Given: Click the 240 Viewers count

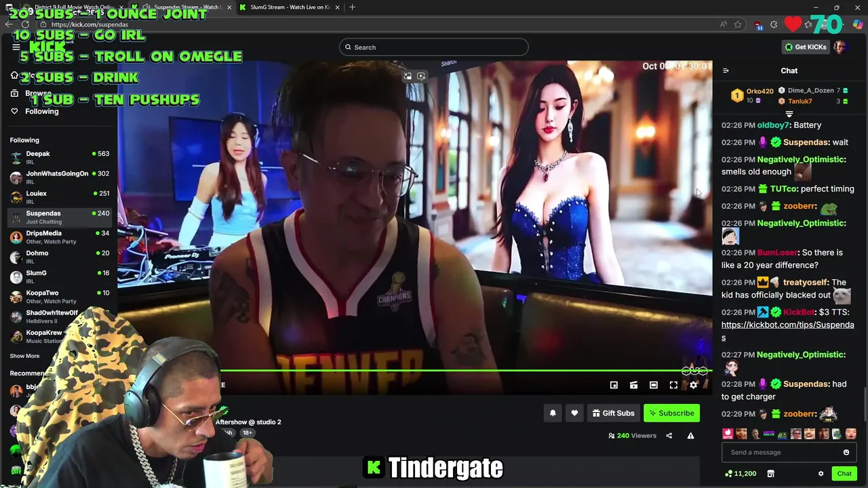Looking at the screenshot, I should tap(632, 436).
